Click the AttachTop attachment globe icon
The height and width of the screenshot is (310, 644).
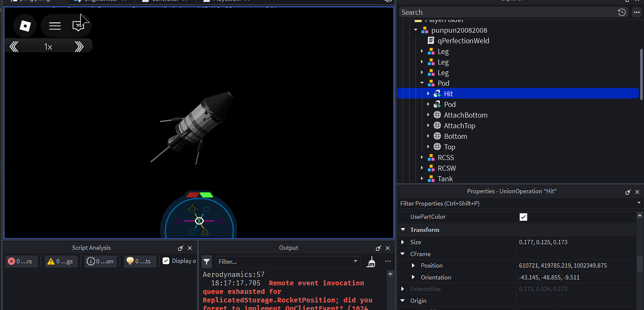(437, 126)
